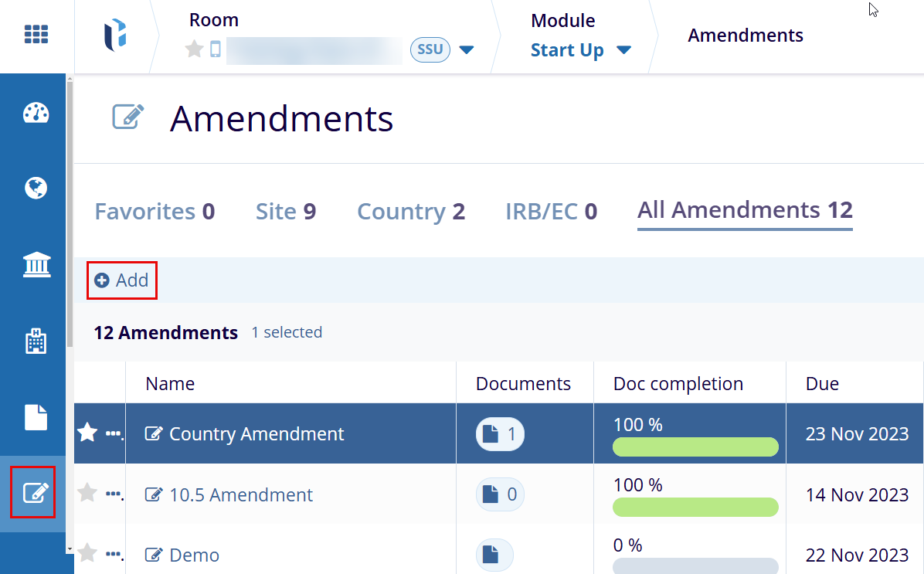Viewport: 924px width, 574px height.
Task: Open the Country Amendment documents count badge
Action: click(x=500, y=434)
